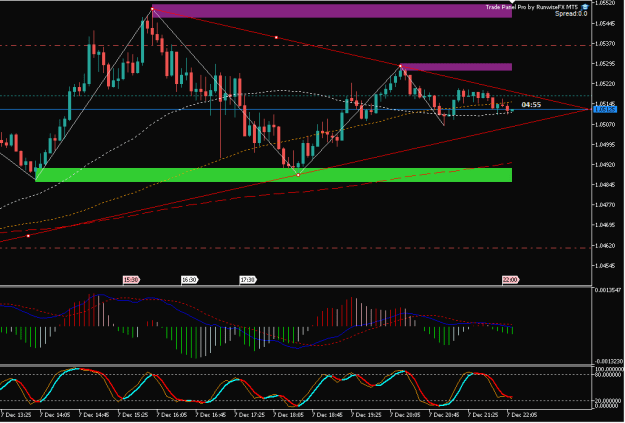The width and height of the screenshot is (625, 423).
Task: Click the green demand zone rectangle
Action: (273, 175)
